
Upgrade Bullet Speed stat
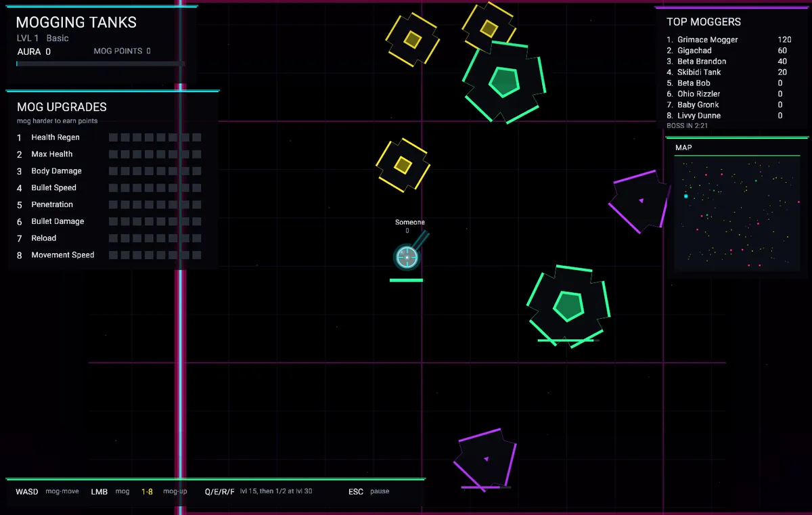tap(109, 187)
